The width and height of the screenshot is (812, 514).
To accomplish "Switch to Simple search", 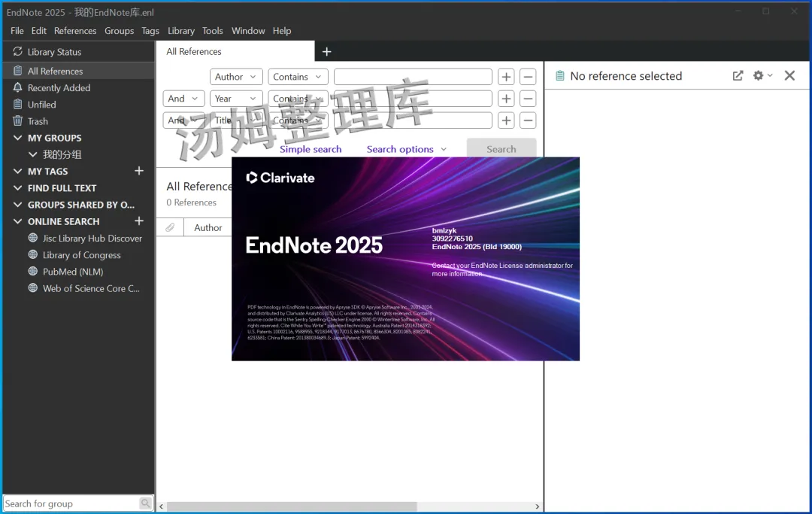I will [x=311, y=149].
